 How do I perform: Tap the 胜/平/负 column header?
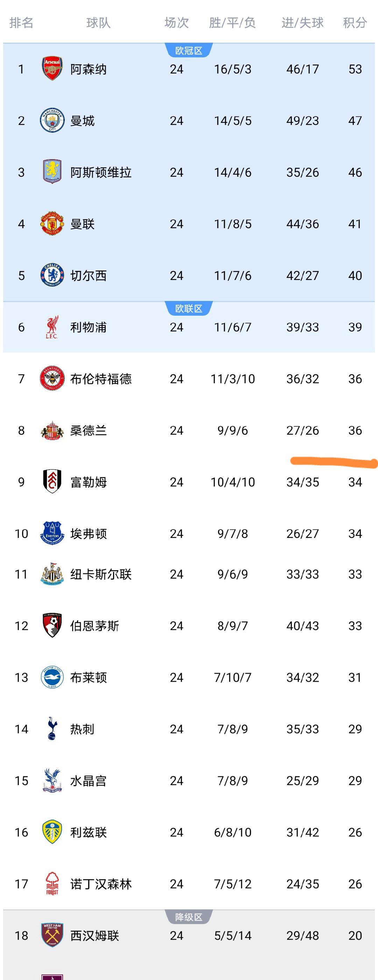pyautogui.click(x=232, y=23)
